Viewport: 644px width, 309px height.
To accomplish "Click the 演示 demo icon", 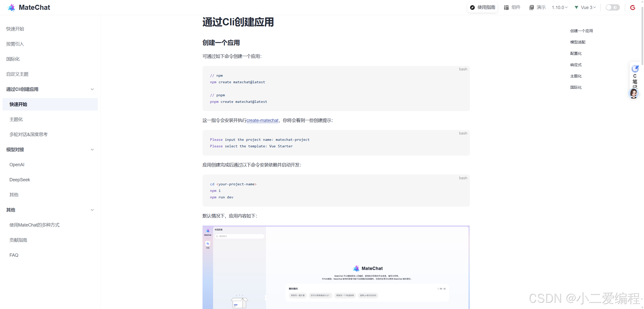I will [531, 8].
